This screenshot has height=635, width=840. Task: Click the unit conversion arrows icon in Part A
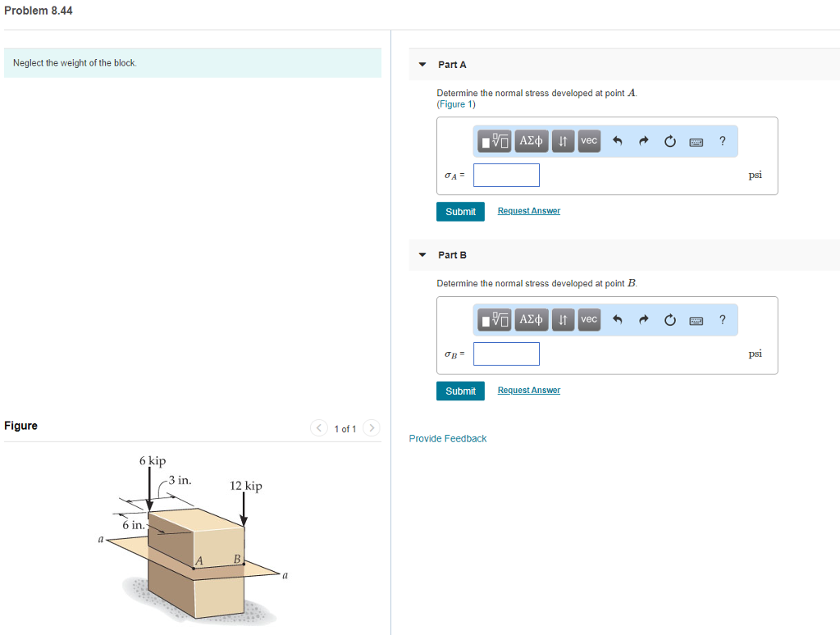(563, 140)
